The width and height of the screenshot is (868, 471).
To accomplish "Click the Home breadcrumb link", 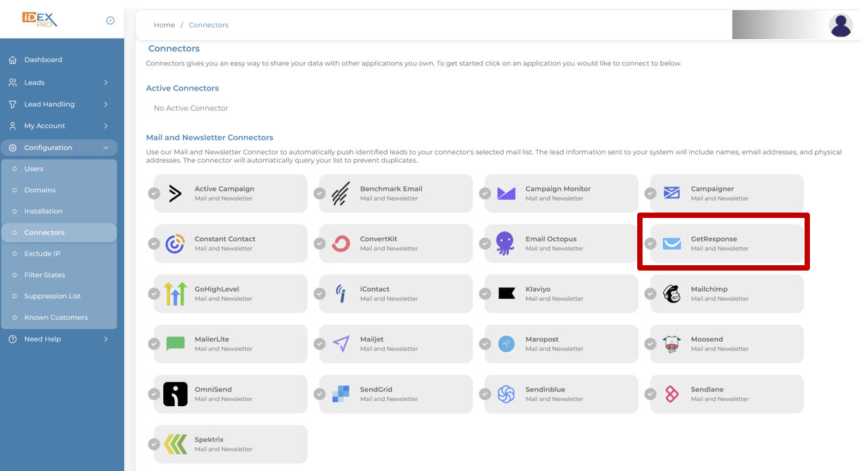I will pos(164,25).
